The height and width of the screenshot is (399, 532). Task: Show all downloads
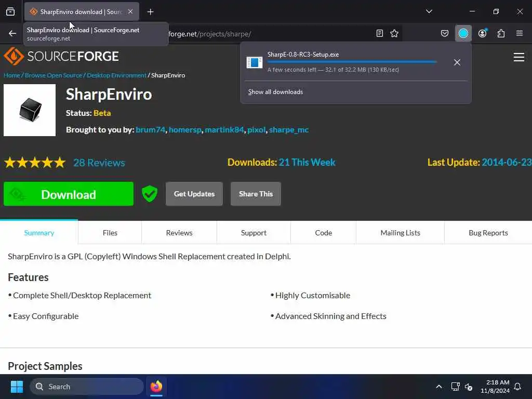(x=275, y=92)
